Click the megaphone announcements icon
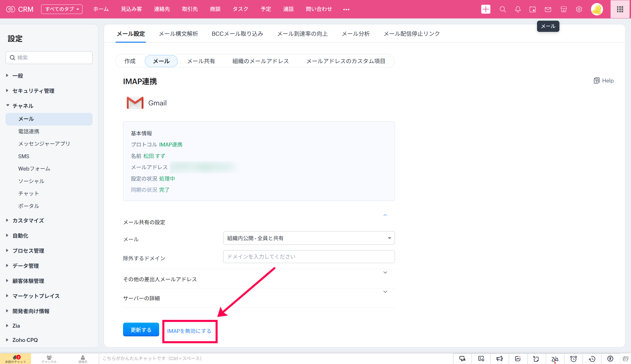The height and width of the screenshot is (364, 631). [500, 359]
